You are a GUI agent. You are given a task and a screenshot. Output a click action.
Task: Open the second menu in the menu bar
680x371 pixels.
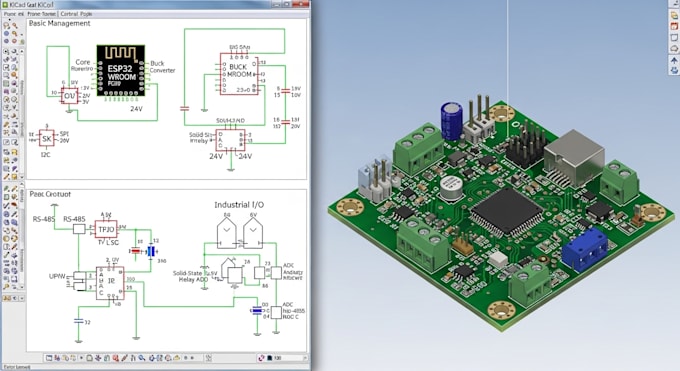pos(42,14)
